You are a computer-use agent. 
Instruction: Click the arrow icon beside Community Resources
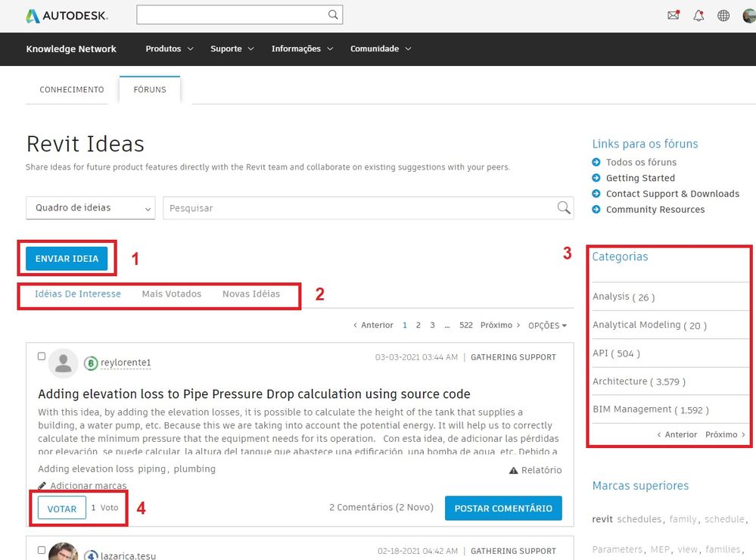pyautogui.click(x=596, y=210)
